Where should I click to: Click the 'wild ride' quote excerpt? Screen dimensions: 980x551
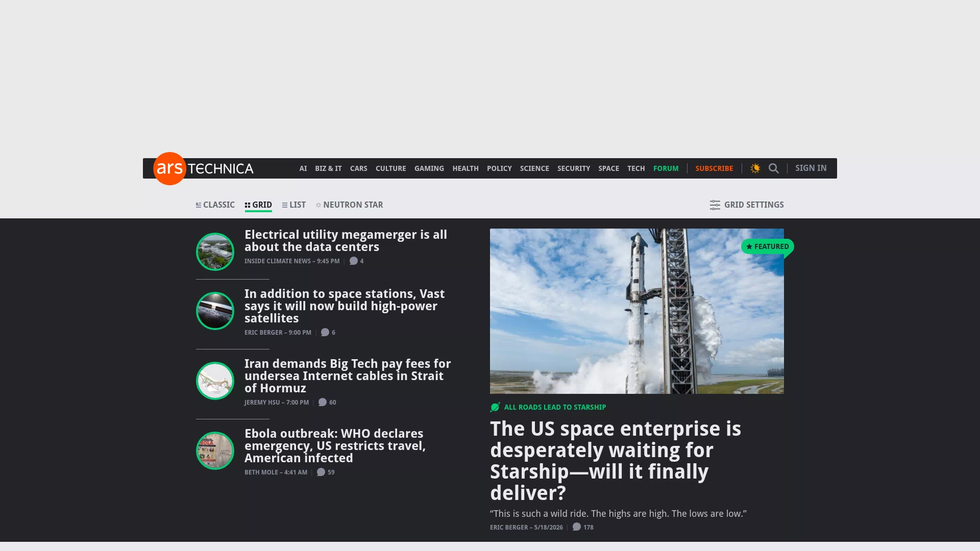click(x=618, y=514)
